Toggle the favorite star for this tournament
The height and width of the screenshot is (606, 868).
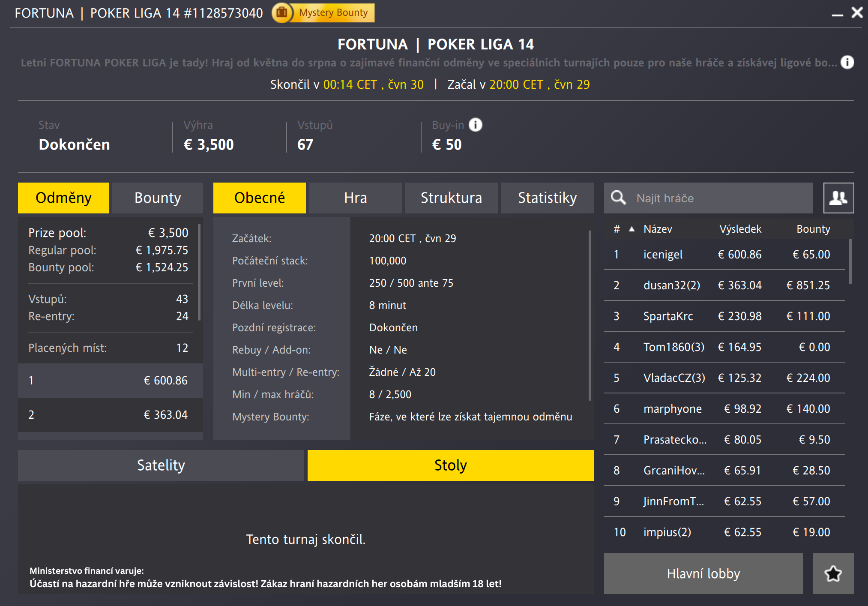click(833, 573)
